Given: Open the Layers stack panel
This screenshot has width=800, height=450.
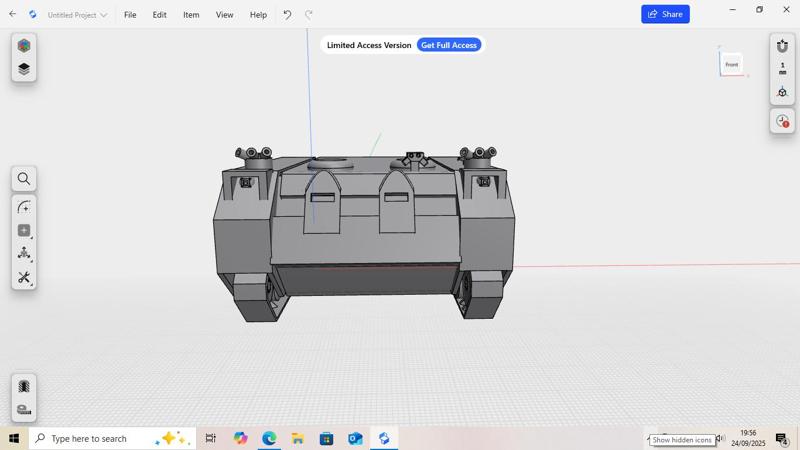Looking at the screenshot, I should (x=24, y=69).
